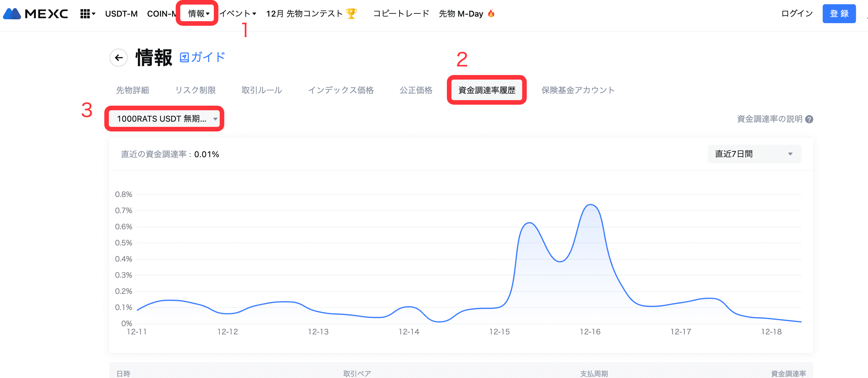
Task: Click the trophy icon in navigation
Action: [351, 13]
